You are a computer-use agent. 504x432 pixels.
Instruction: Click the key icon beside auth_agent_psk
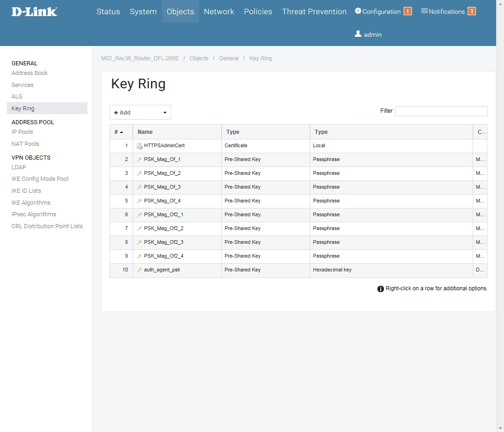pos(139,270)
